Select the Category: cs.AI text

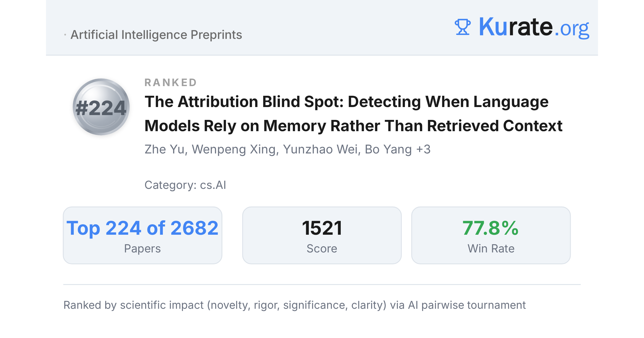(185, 185)
